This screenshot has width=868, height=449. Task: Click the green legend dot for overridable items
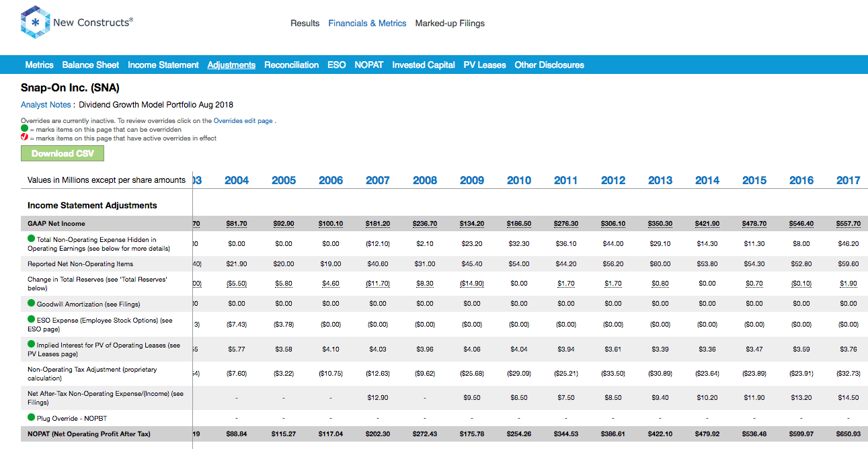(x=24, y=129)
